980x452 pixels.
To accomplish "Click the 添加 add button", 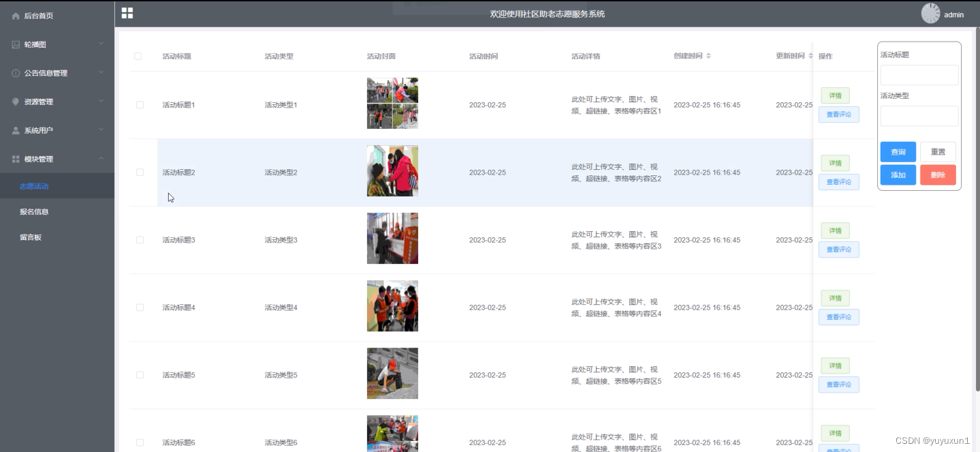I will pos(898,175).
